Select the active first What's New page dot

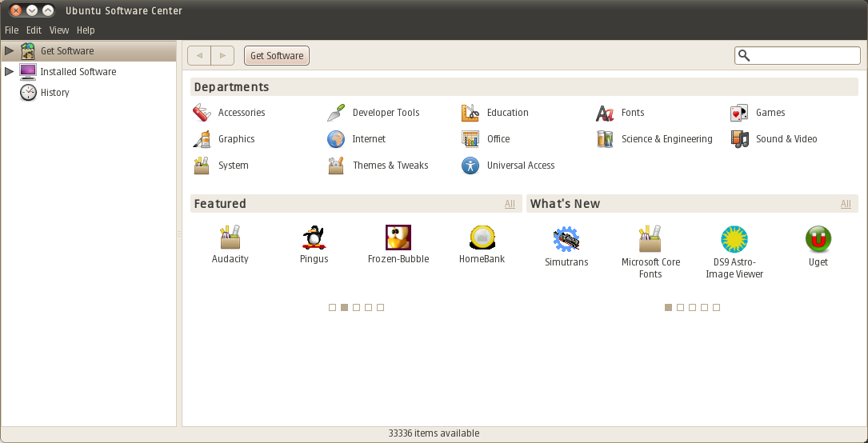pyautogui.click(x=668, y=308)
